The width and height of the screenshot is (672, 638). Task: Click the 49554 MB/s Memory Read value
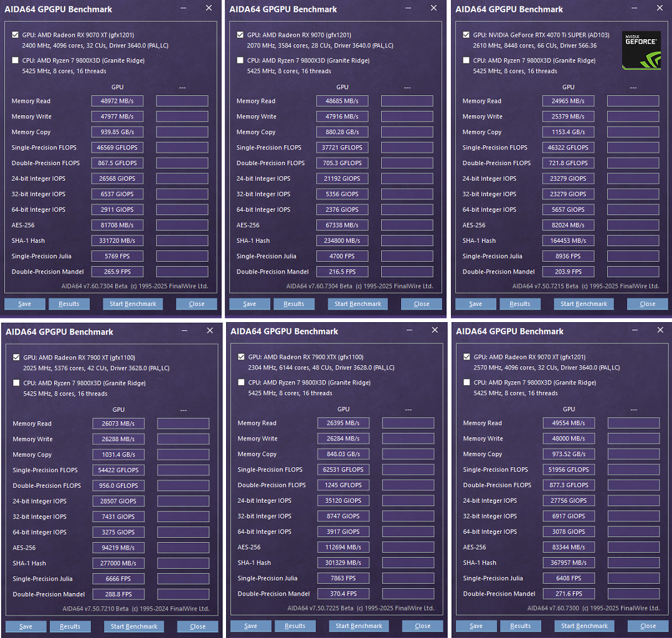pos(569,423)
